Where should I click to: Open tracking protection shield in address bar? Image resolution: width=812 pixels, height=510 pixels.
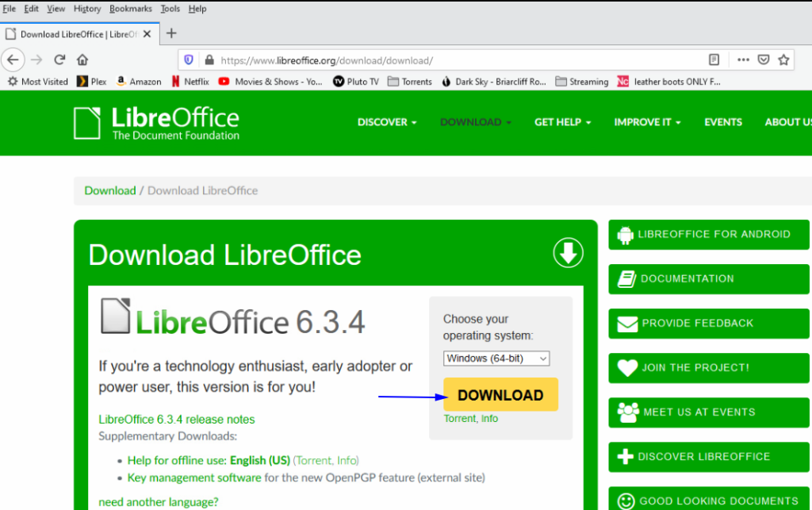pyautogui.click(x=189, y=60)
